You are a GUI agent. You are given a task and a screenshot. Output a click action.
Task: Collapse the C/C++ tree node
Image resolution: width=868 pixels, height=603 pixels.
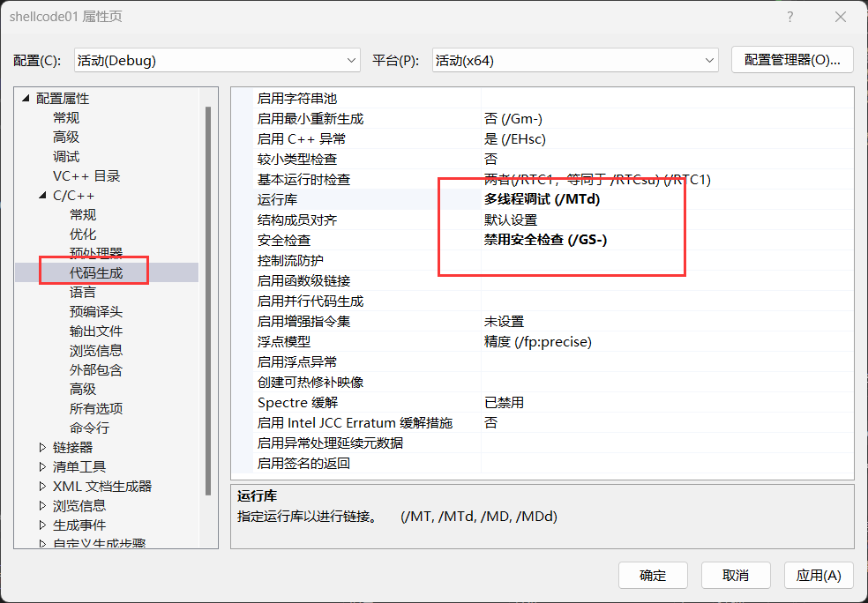pos(42,194)
